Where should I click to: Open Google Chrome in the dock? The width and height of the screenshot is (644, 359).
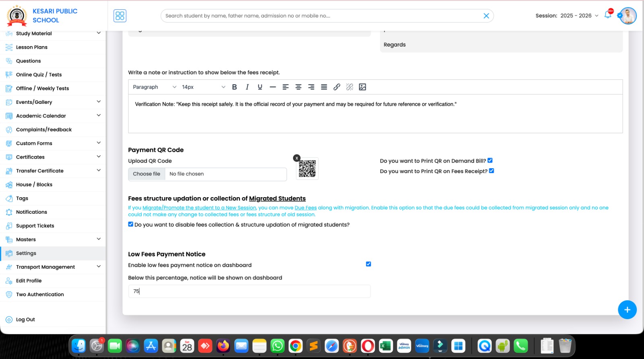295,346
